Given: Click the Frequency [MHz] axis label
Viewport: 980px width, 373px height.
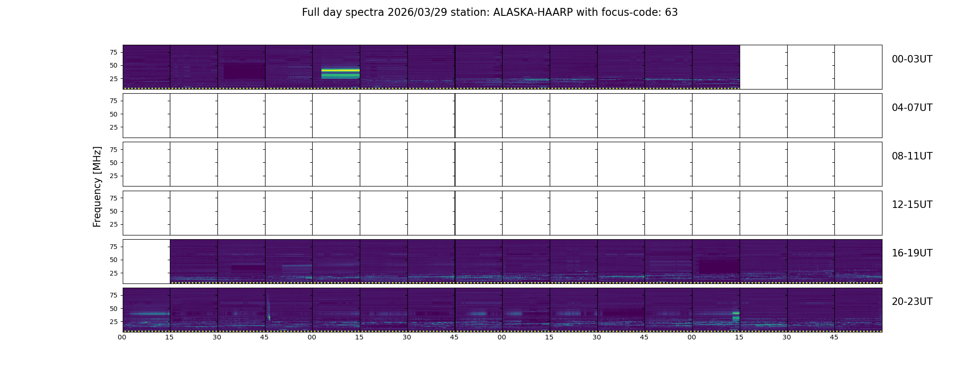Looking at the screenshot, I should click(x=97, y=186).
